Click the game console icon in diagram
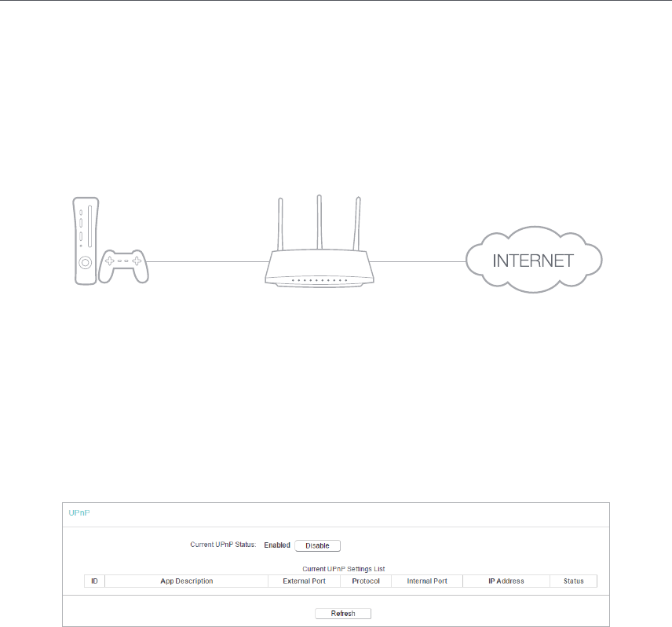672x627 pixels. (86, 241)
